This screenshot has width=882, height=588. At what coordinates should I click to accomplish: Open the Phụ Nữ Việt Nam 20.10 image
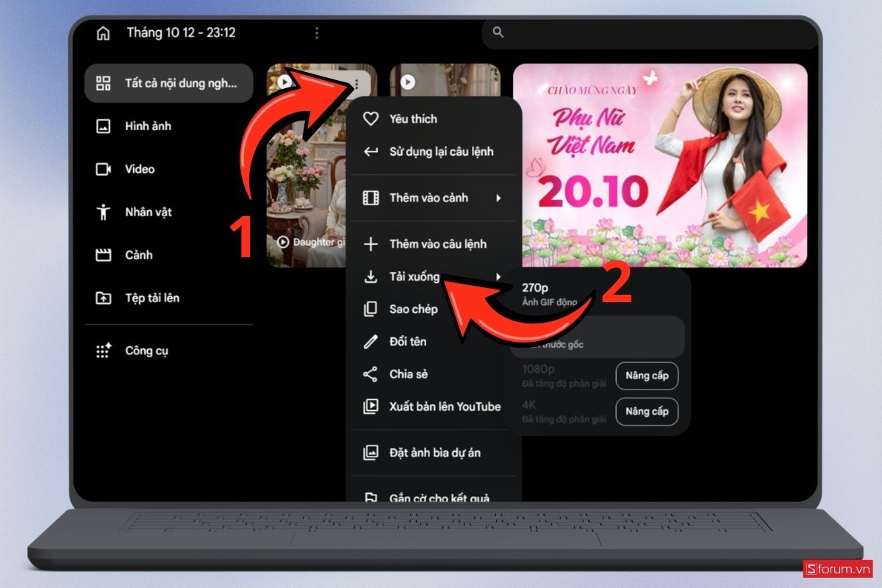[660, 165]
